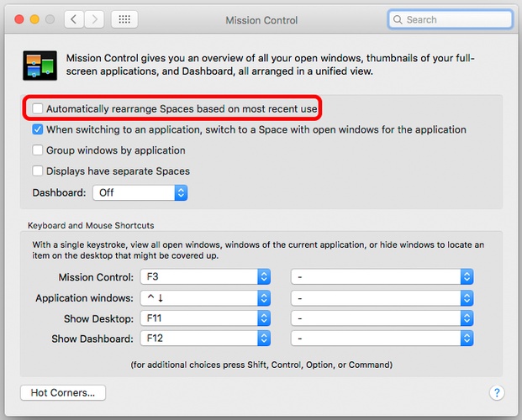Click the Show Desktop: label
The image size is (522, 420).
(x=98, y=319)
